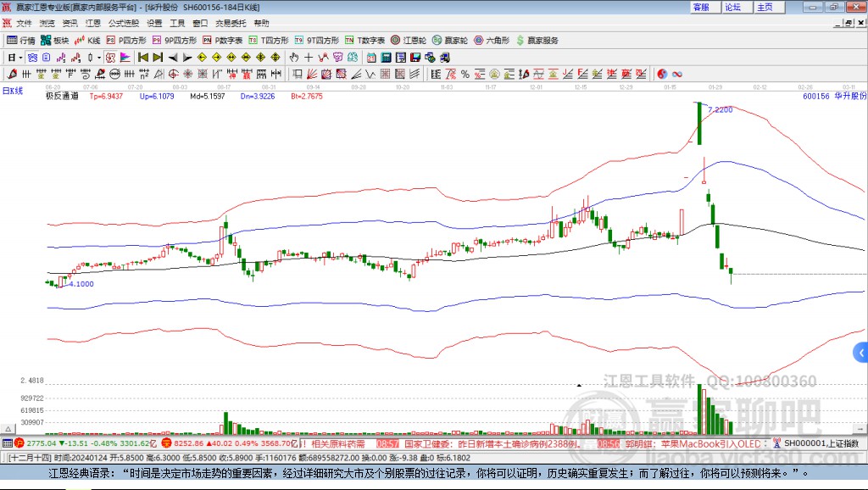868x490 pixels.
Task: Open the 交易委托 menu
Action: pyautogui.click(x=230, y=23)
